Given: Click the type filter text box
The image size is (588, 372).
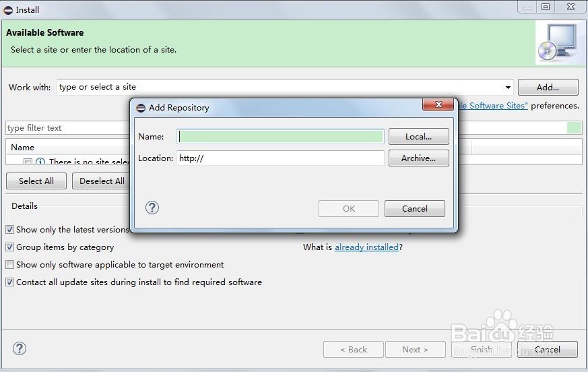Looking at the screenshot, I should [67, 128].
